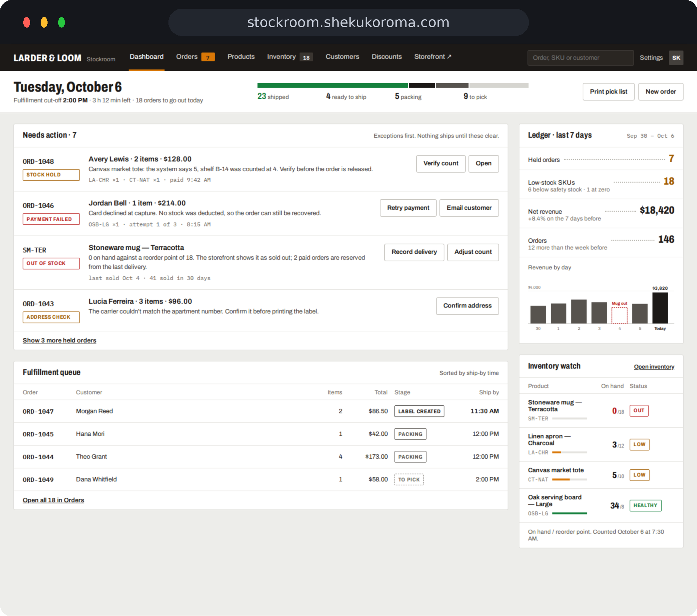Click Verify count for ORD-1048

point(441,163)
